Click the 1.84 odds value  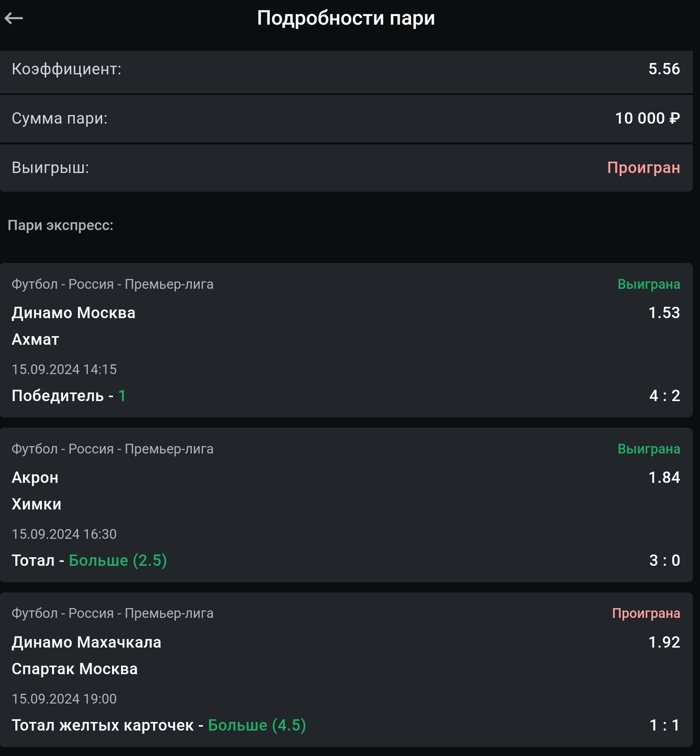[x=664, y=477]
